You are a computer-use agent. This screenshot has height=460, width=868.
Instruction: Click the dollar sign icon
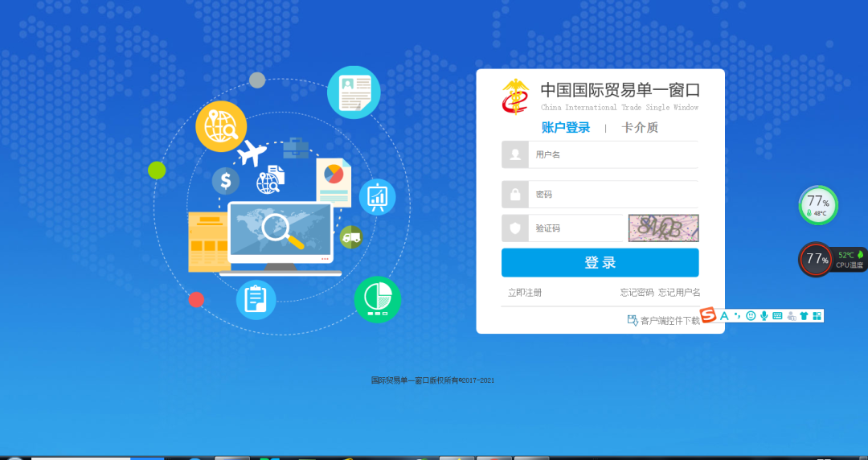(x=226, y=180)
